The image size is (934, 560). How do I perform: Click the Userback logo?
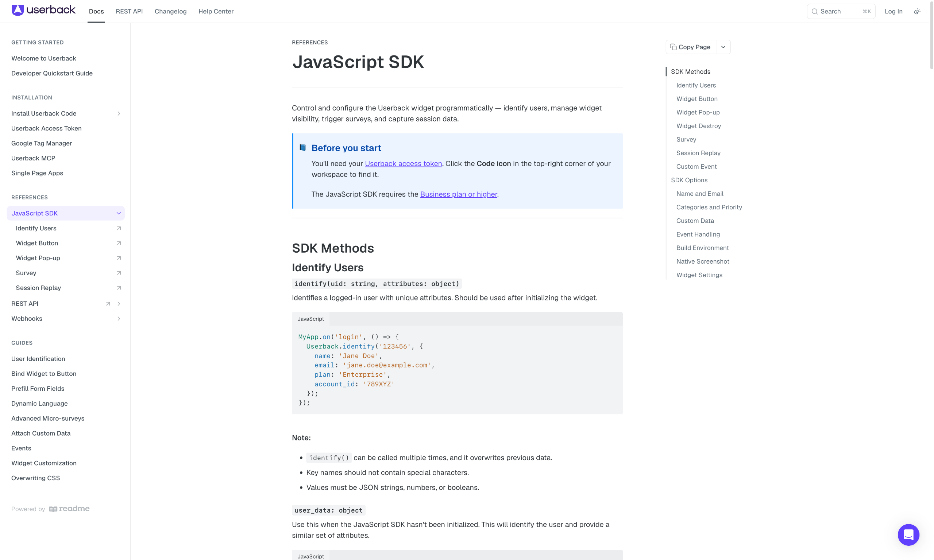click(x=43, y=10)
